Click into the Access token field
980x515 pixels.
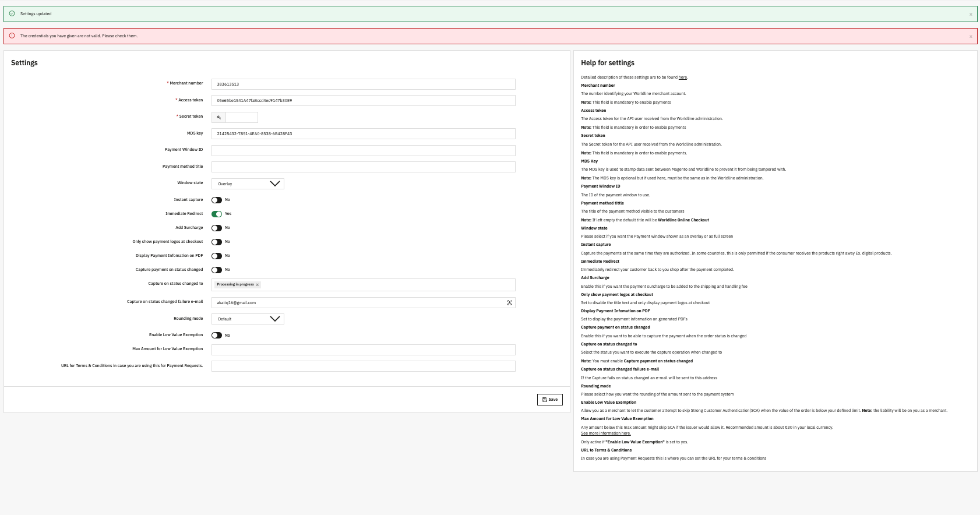pyautogui.click(x=364, y=101)
